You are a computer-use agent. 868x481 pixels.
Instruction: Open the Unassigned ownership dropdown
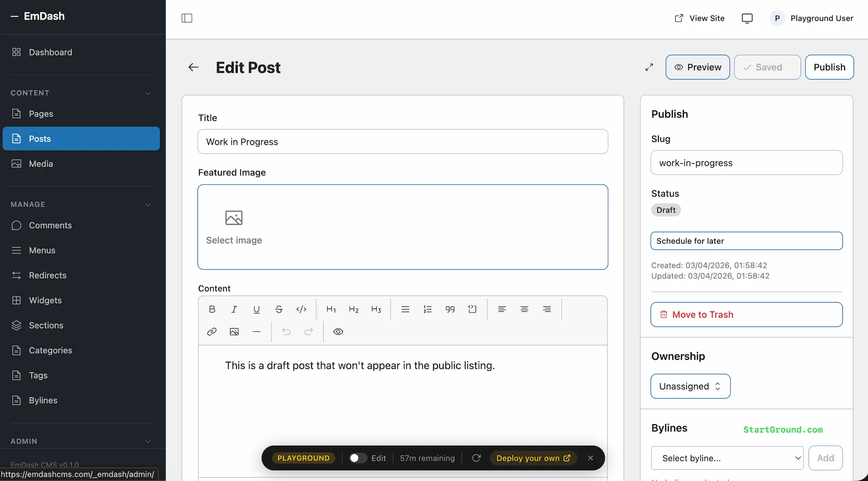pos(690,386)
